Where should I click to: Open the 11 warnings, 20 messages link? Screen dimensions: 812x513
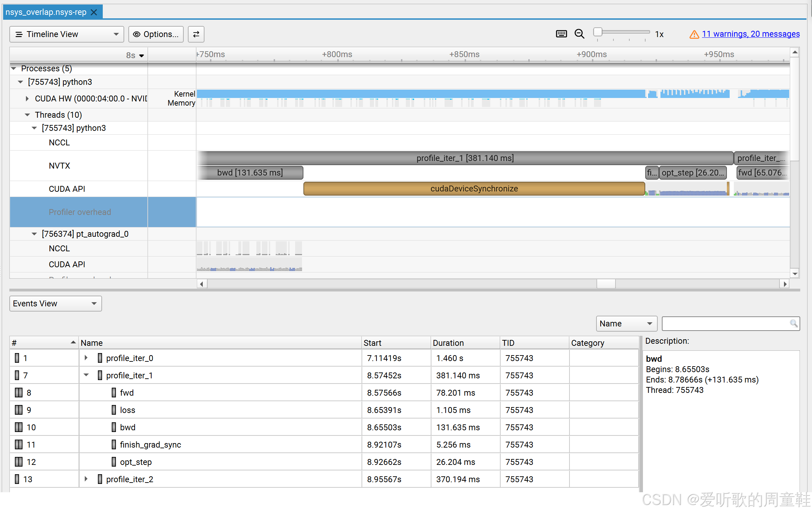tap(751, 34)
